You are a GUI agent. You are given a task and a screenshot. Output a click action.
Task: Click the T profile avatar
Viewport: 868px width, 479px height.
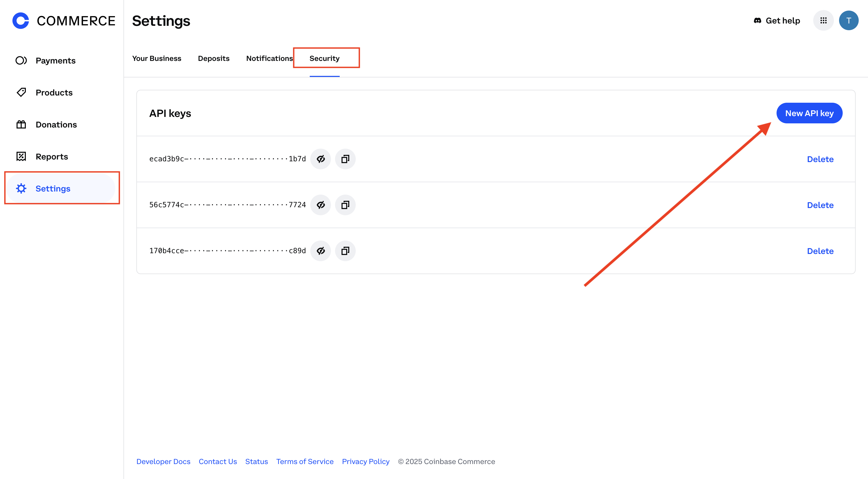click(849, 20)
